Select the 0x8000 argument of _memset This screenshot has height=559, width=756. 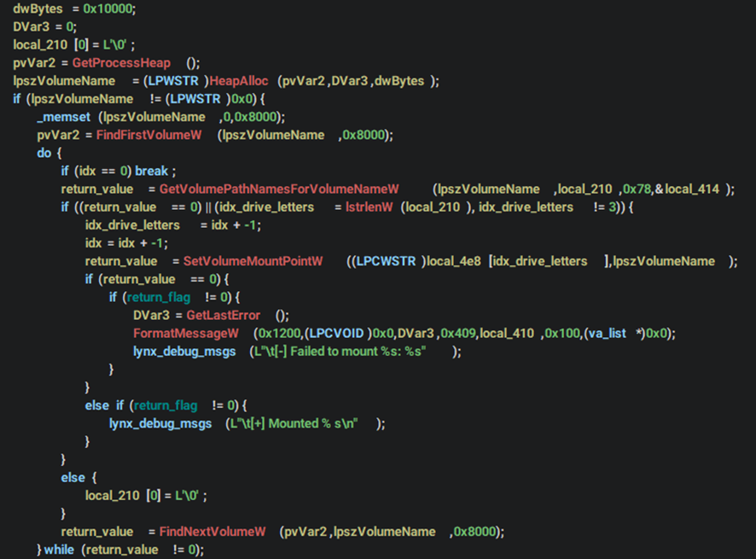[x=255, y=117]
